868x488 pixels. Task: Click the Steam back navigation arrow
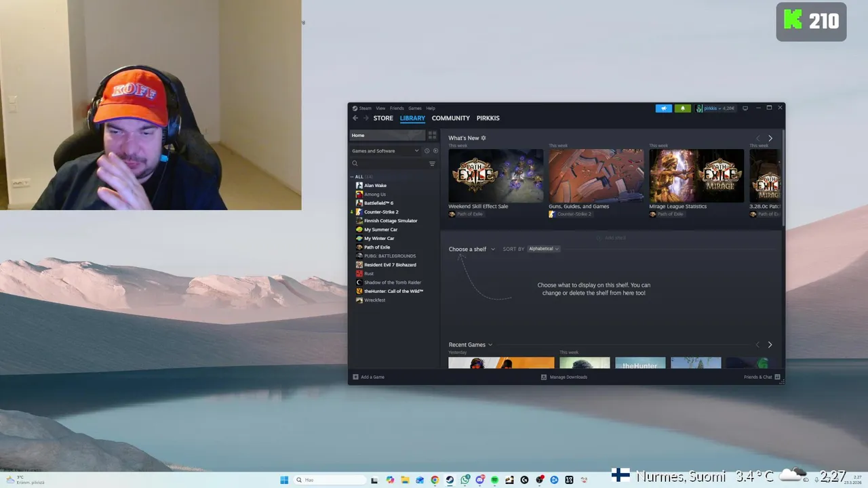coord(355,118)
